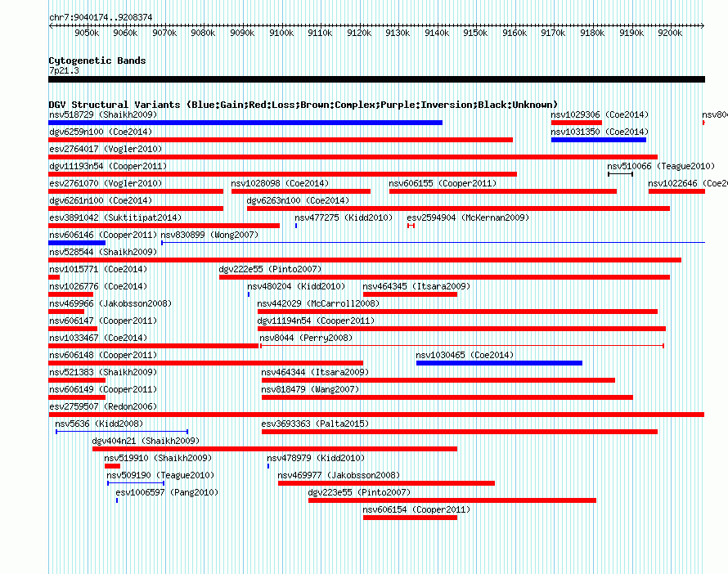Screen dimensions: 728x574
Task: Click the nsv1015771 (Coe2014) label
Action: click(x=98, y=269)
